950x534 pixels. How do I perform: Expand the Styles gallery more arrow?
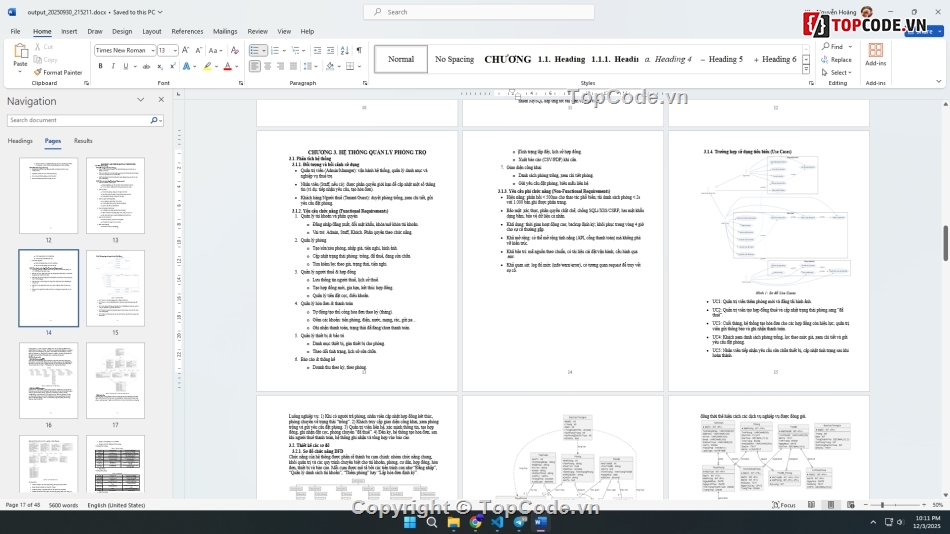[x=807, y=71]
